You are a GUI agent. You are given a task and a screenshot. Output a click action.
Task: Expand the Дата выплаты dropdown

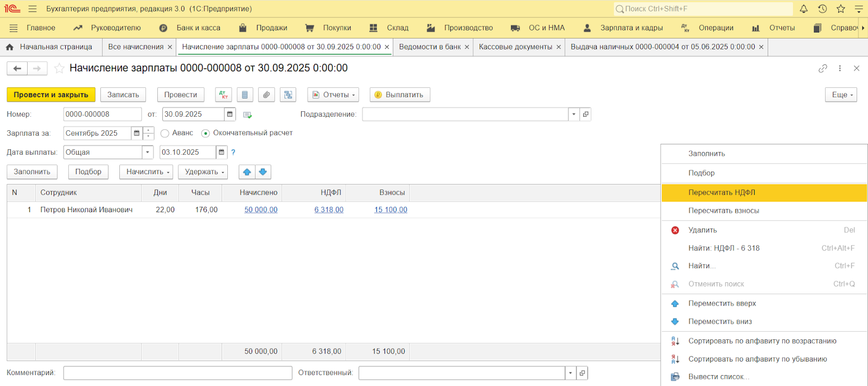[148, 153]
